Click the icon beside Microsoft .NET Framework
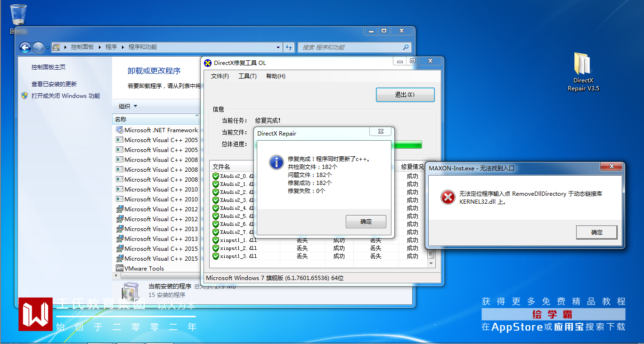This screenshot has height=344, width=644. (x=119, y=130)
